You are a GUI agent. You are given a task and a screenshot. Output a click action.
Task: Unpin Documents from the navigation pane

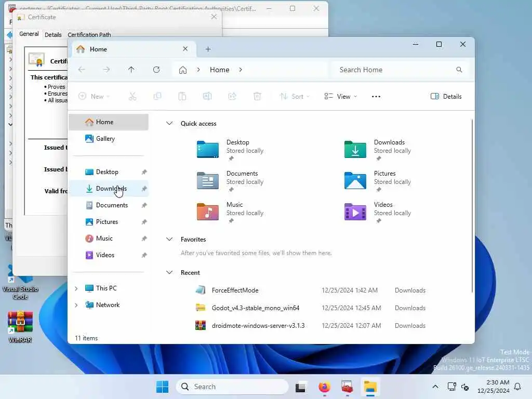point(144,205)
